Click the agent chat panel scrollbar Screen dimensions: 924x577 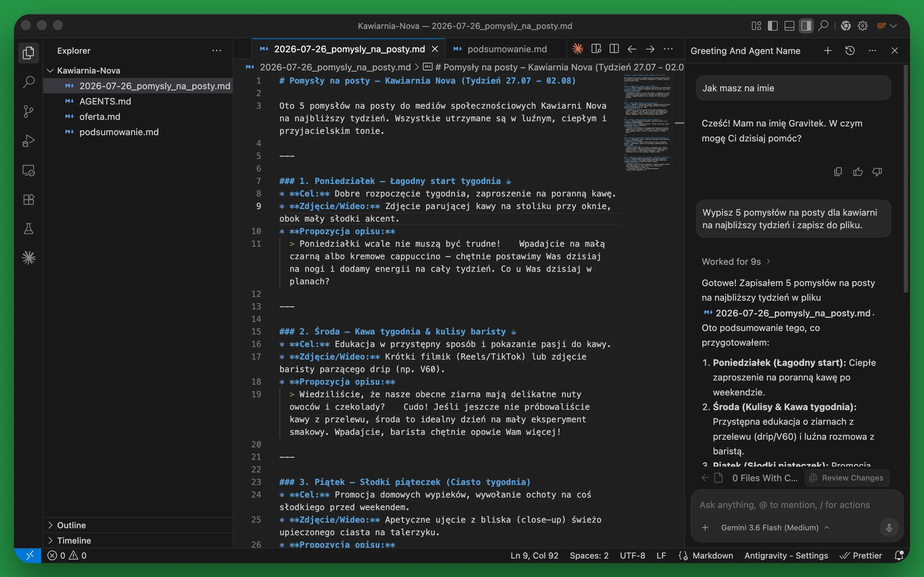905,179
